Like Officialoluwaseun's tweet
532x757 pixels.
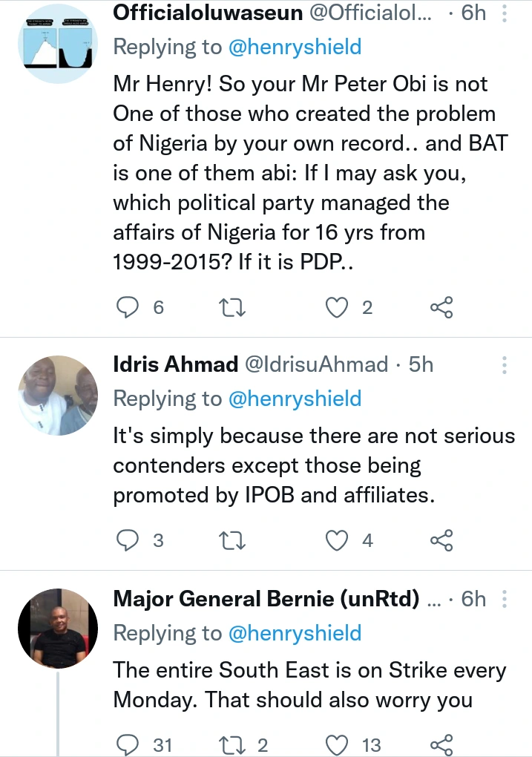[x=338, y=307]
